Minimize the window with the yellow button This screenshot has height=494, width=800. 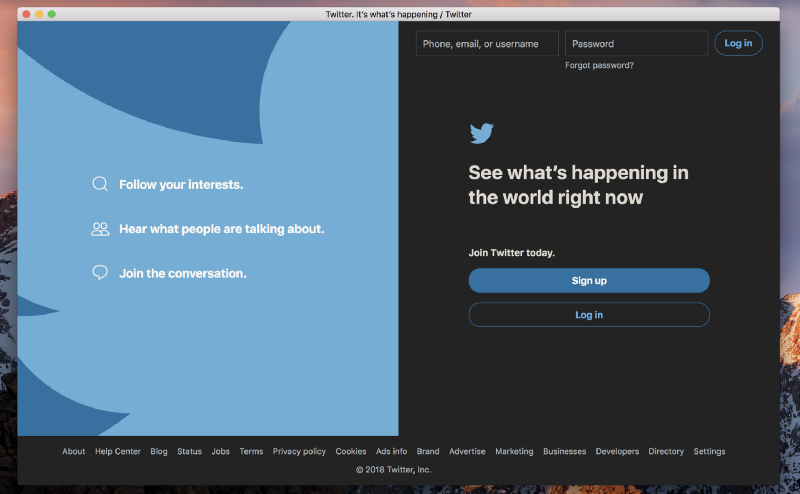pos(39,14)
